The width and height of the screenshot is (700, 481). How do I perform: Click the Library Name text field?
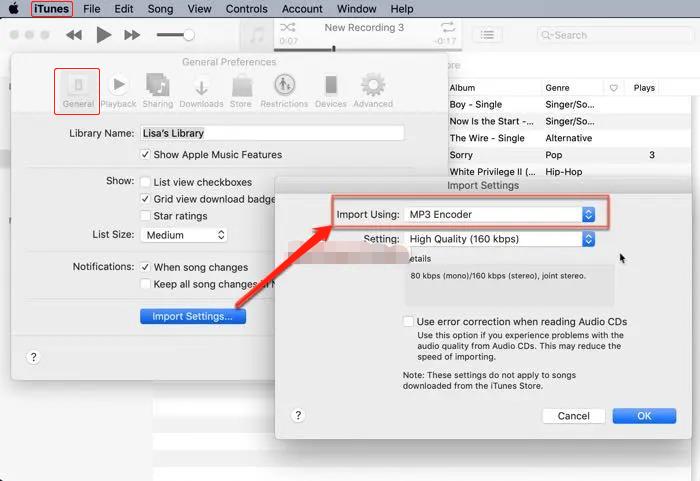click(x=272, y=133)
